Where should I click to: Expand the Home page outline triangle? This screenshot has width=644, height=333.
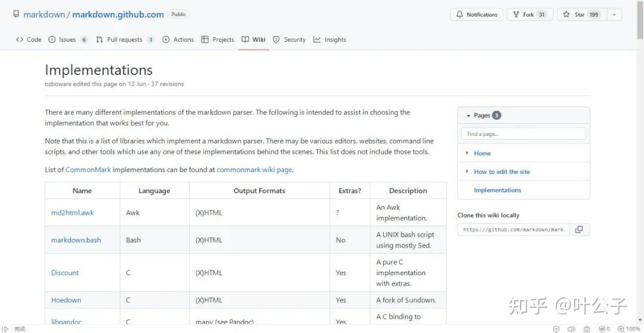[x=467, y=153]
